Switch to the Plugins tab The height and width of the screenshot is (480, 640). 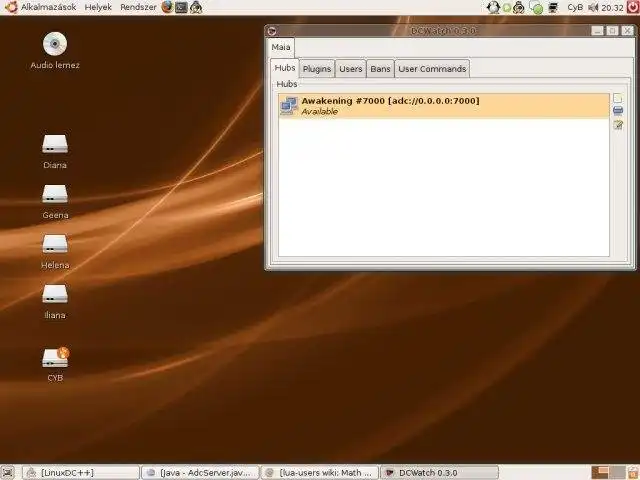tap(317, 69)
